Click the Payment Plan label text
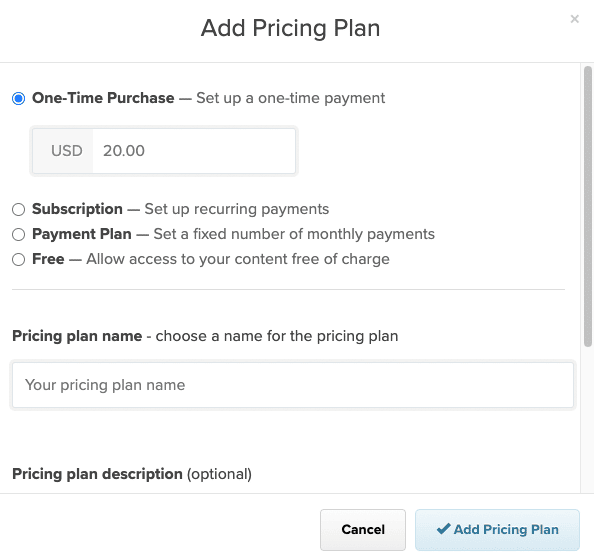 point(82,234)
